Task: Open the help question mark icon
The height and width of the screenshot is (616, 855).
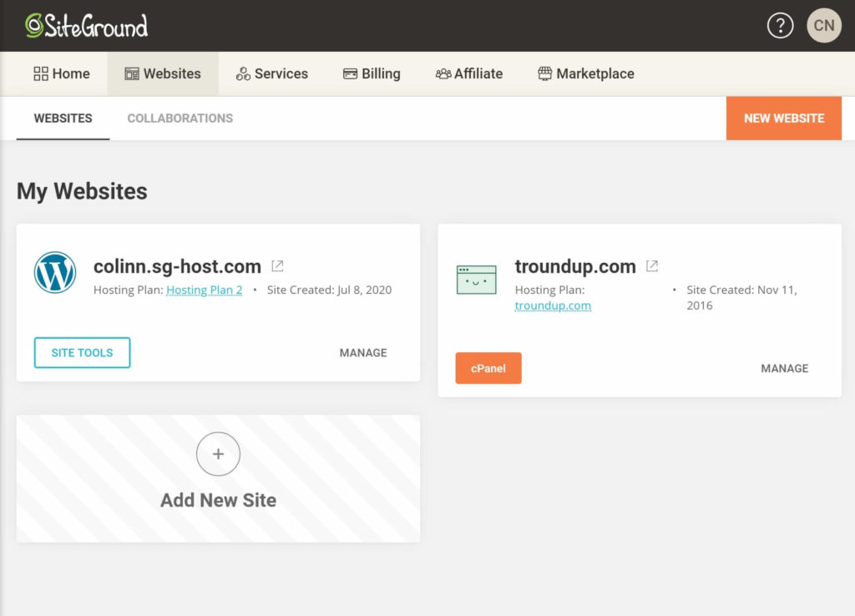Action: (781, 26)
